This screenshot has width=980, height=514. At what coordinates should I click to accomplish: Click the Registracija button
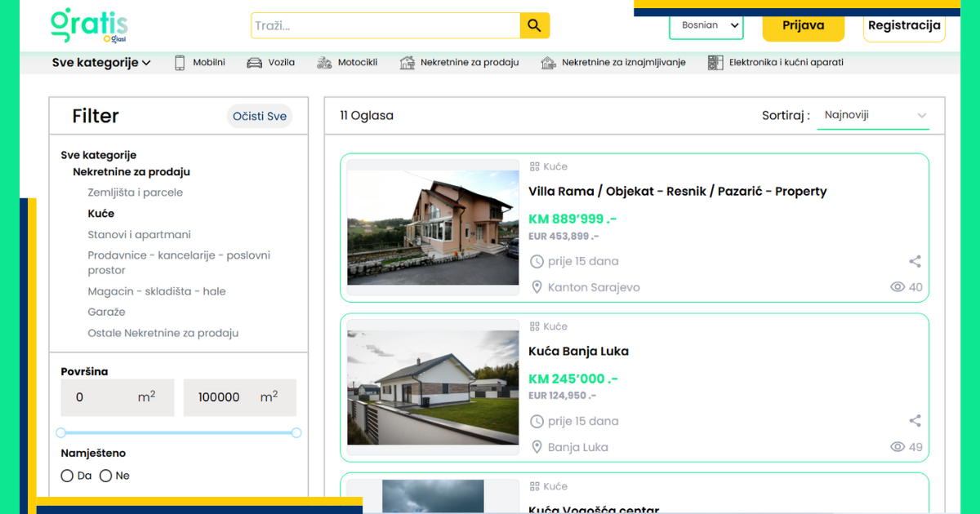[x=904, y=25]
